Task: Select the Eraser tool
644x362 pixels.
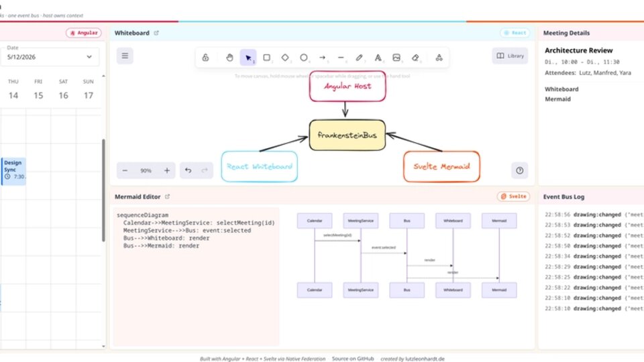Action: 415,58
